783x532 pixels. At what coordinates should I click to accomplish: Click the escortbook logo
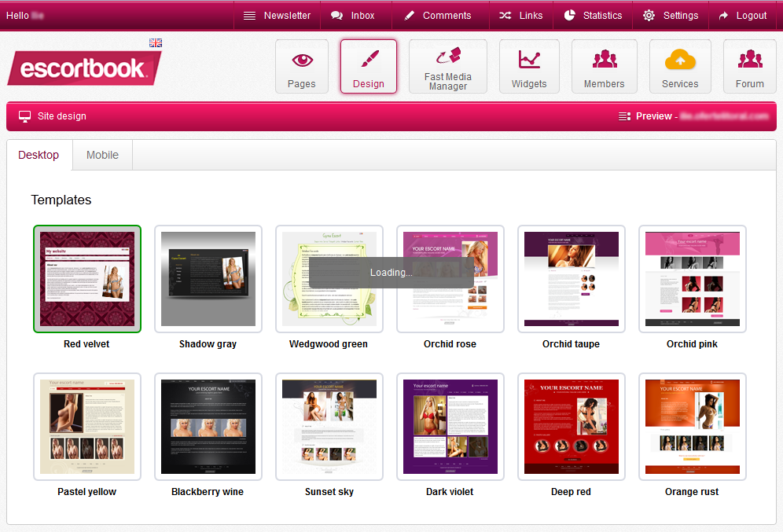[84, 68]
